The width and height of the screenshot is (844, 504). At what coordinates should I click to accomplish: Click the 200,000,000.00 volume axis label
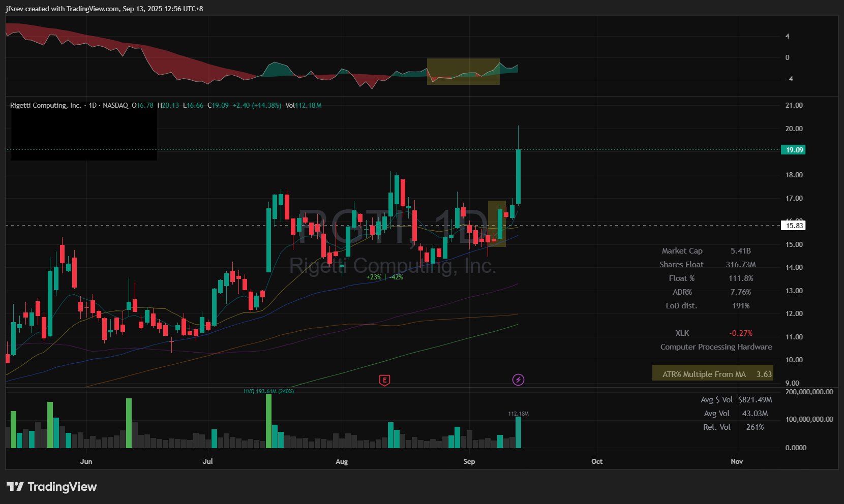(x=809, y=392)
